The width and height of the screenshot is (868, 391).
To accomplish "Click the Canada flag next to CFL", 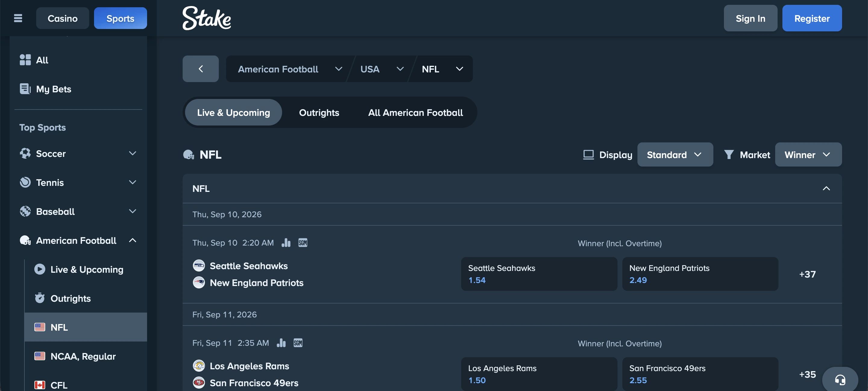I will 40,385.
